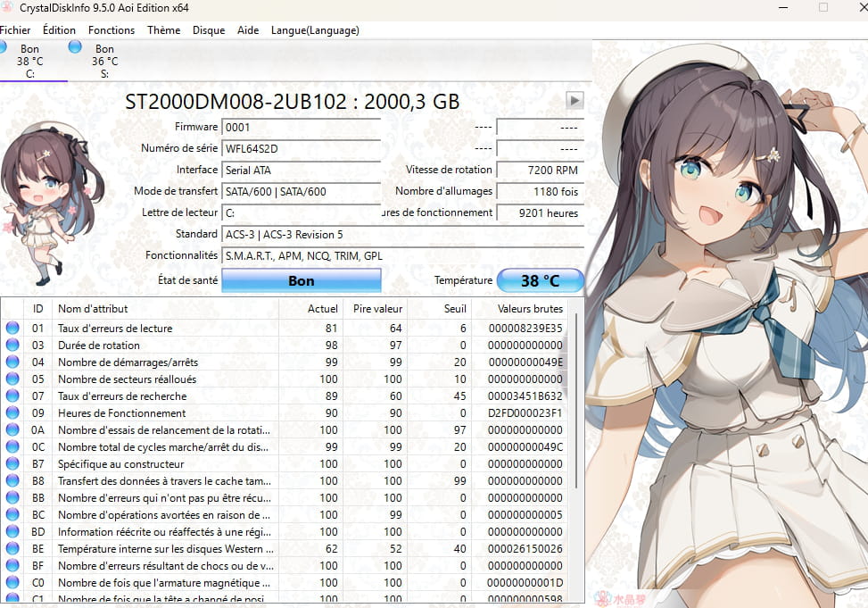Screen dimensions: 868x608
Task: Go to next disk with arrow button
Action: [575, 100]
